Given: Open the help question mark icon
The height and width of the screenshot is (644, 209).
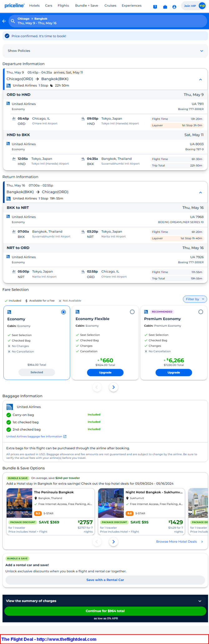Looking at the screenshot, I should [155, 7].
